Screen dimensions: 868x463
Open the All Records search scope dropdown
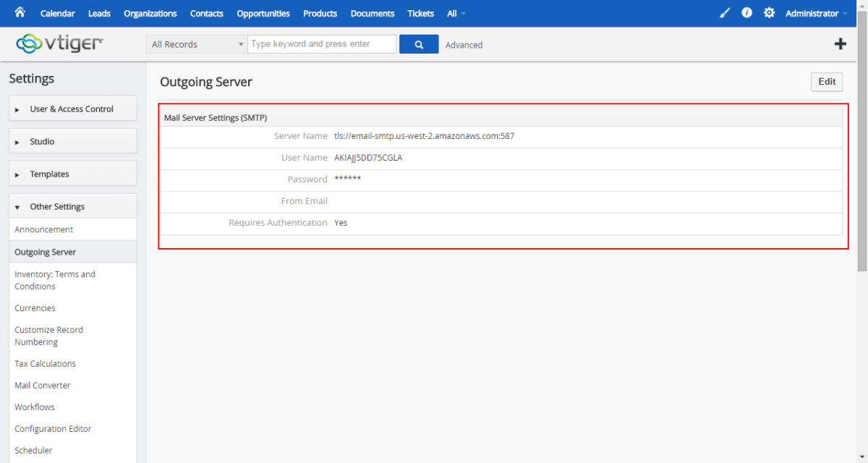(197, 44)
